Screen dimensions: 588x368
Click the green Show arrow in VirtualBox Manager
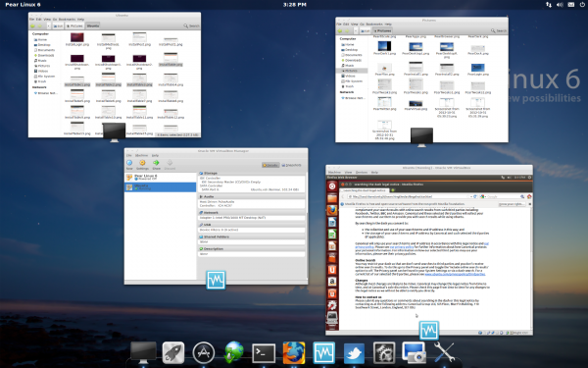pos(156,165)
